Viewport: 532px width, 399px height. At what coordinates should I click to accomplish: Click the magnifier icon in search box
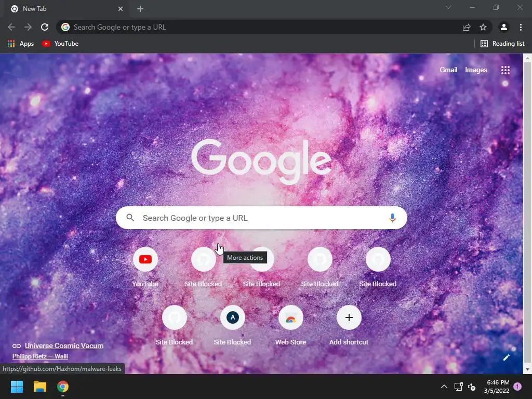pyautogui.click(x=130, y=218)
